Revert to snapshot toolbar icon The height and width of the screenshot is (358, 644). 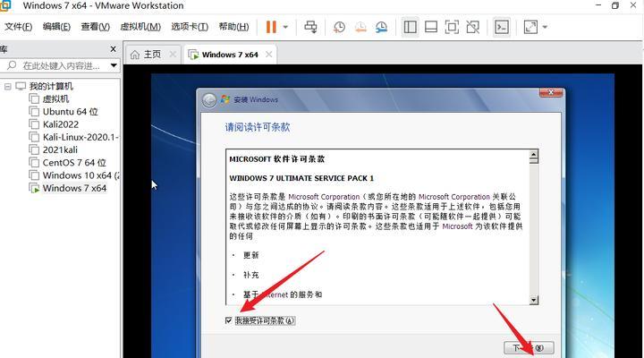[x=360, y=27]
